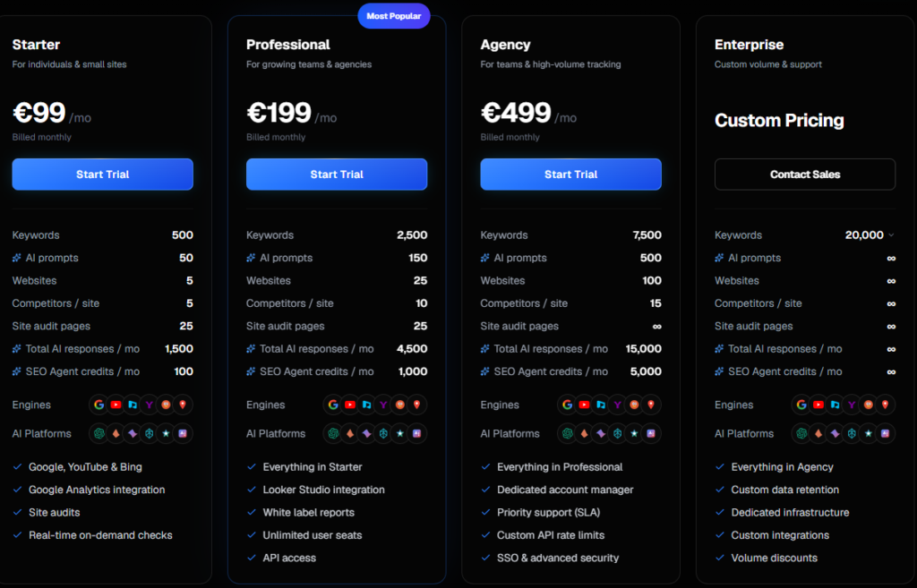Click the Gemini sparkle icon in Agency plan
917x588 pixels.
click(601, 433)
